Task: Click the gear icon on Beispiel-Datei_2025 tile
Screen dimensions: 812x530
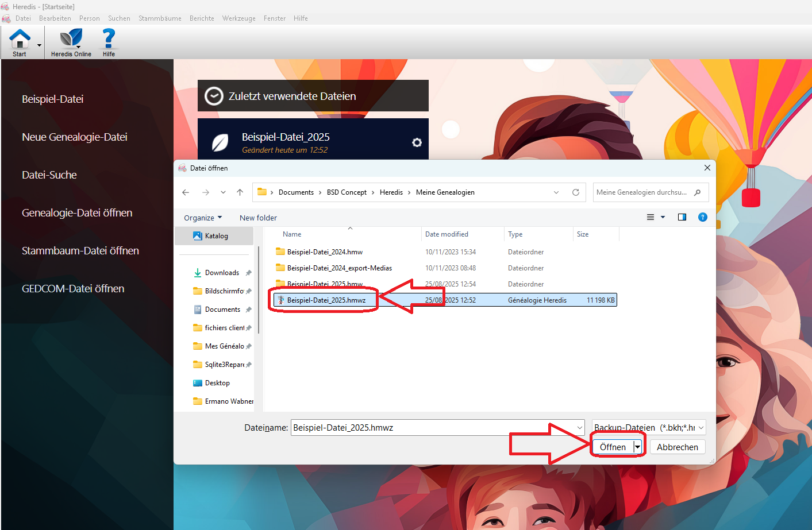Action: (x=417, y=142)
